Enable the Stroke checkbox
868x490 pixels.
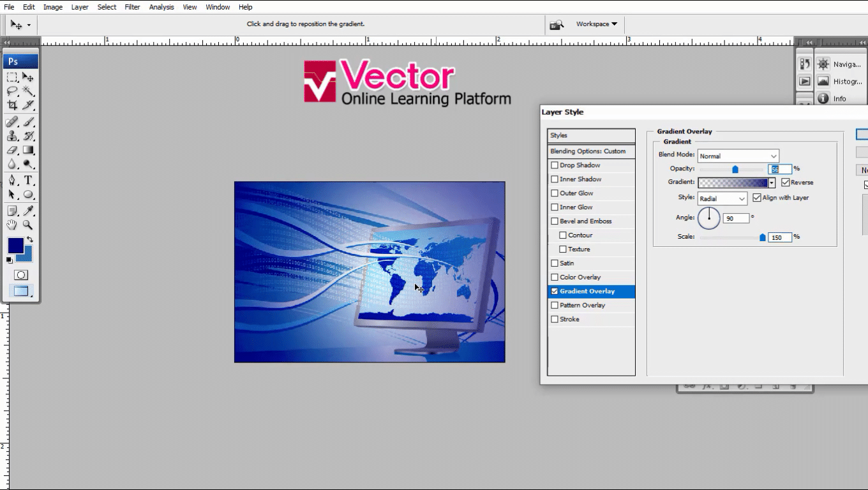pos(555,319)
